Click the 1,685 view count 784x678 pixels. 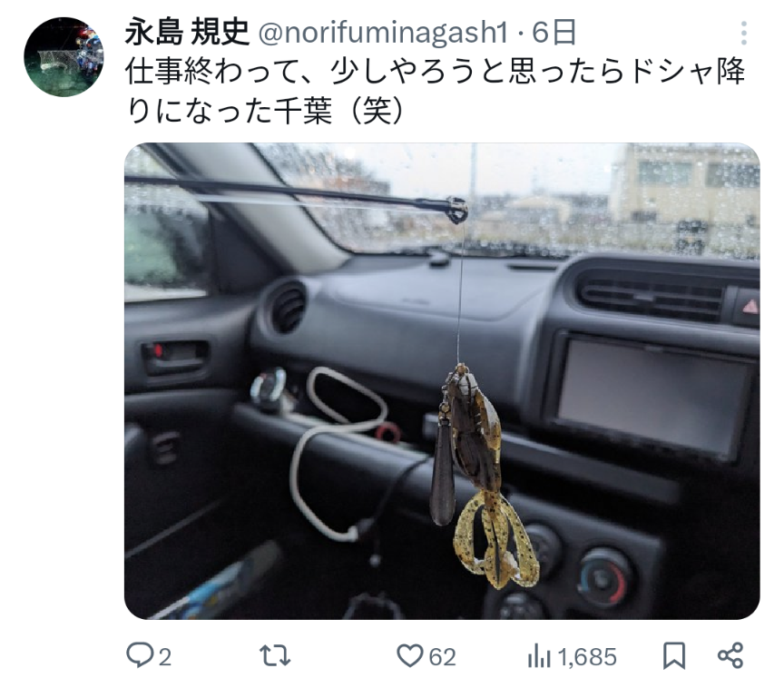pos(587,657)
